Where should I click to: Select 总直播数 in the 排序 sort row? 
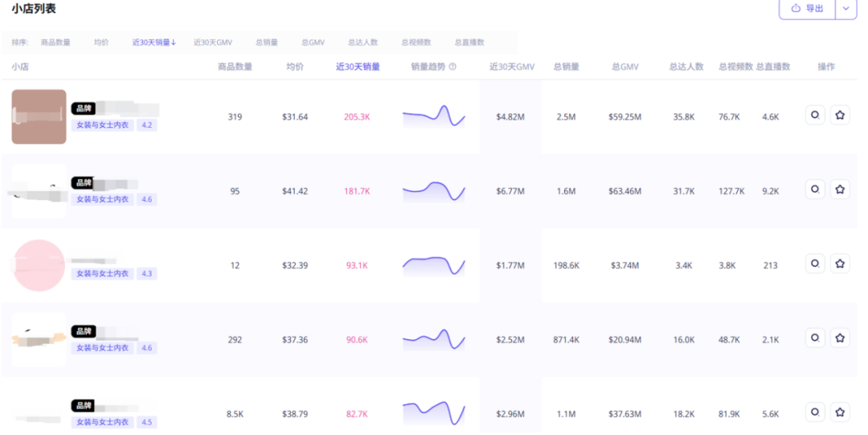click(x=469, y=43)
